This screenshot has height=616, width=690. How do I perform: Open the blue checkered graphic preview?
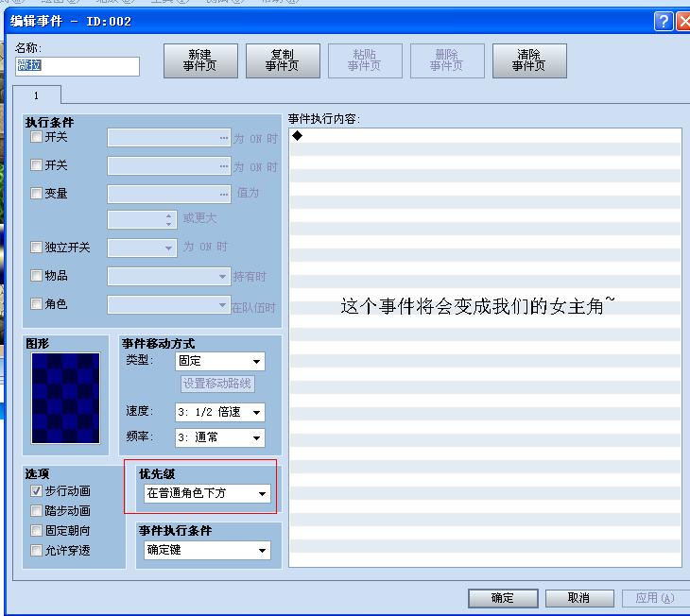pyautogui.click(x=65, y=398)
